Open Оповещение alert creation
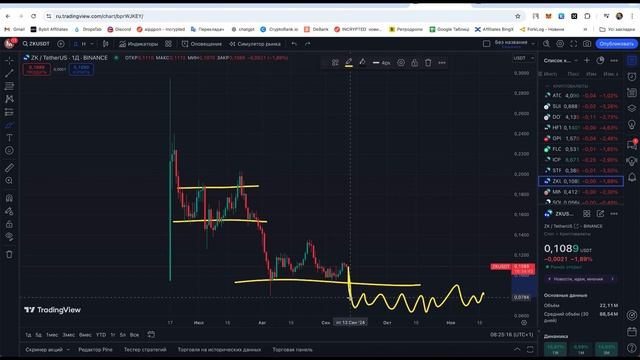Screen dimensions: 640x360 click(202, 44)
